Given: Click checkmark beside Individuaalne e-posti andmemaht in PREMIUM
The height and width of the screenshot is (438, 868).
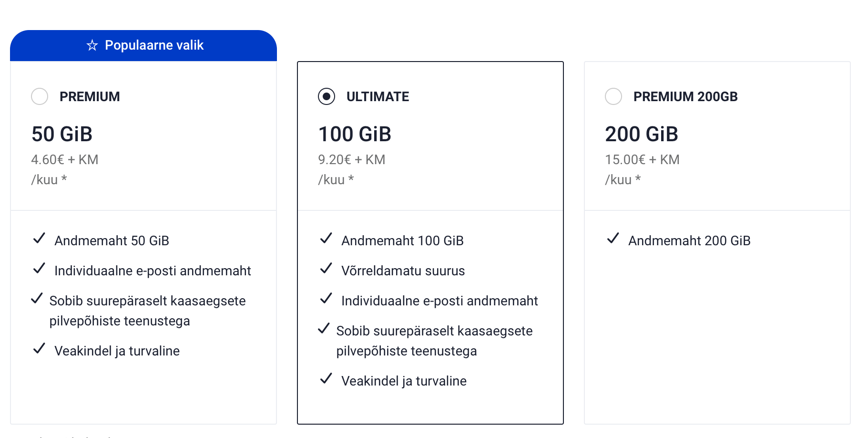Looking at the screenshot, I should 39,268.
